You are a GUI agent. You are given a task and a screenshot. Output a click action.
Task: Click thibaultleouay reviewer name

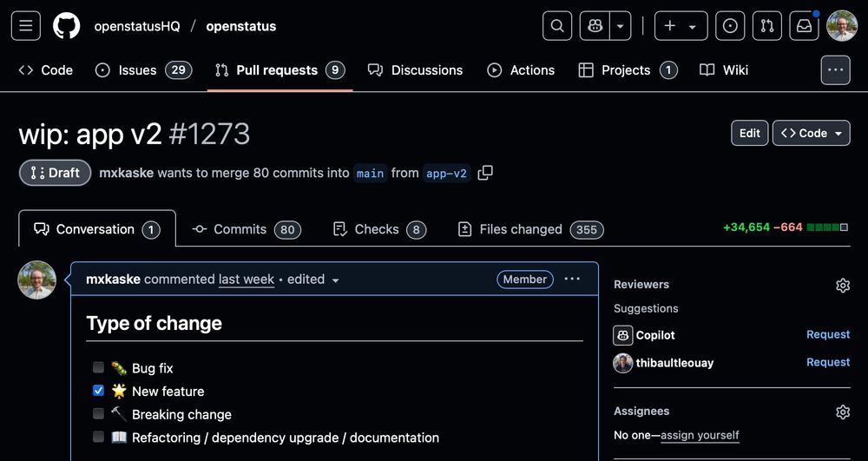(674, 363)
